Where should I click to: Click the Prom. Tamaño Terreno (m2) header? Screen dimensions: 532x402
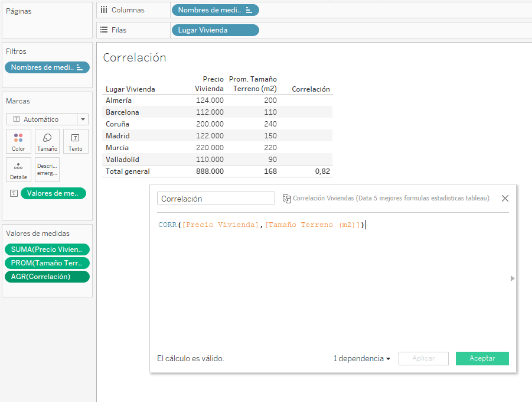click(x=253, y=84)
